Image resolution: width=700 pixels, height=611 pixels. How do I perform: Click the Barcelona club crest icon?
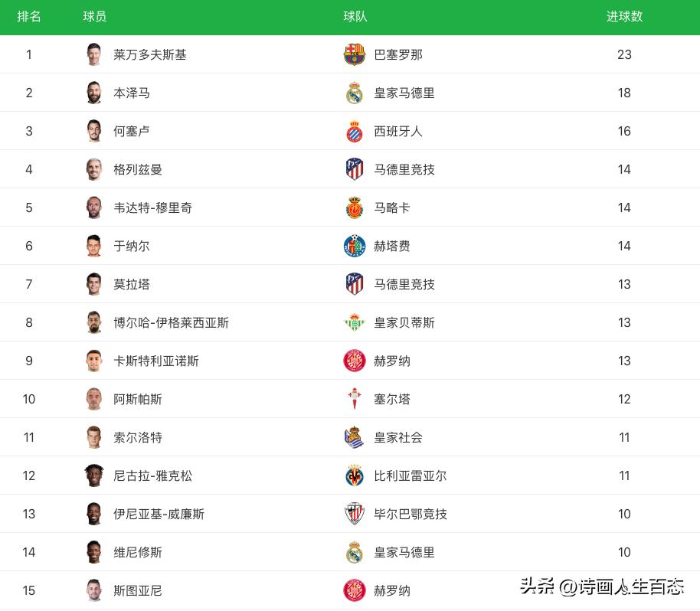(355, 54)
